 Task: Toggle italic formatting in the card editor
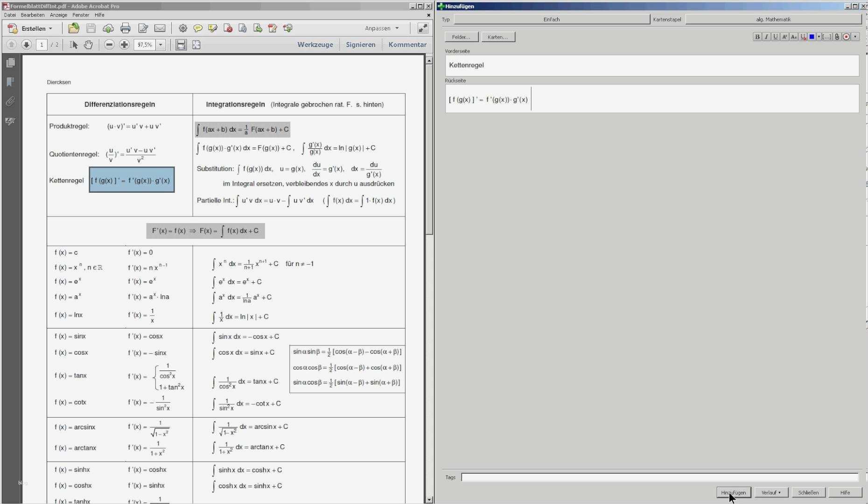click(766, 37)
